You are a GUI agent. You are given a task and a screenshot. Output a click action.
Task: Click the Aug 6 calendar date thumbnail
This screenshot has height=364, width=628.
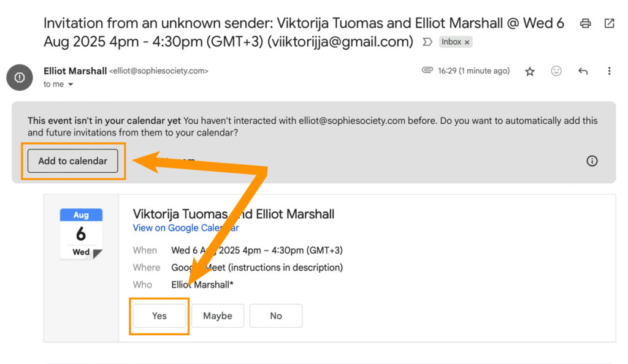click(81, 233)
